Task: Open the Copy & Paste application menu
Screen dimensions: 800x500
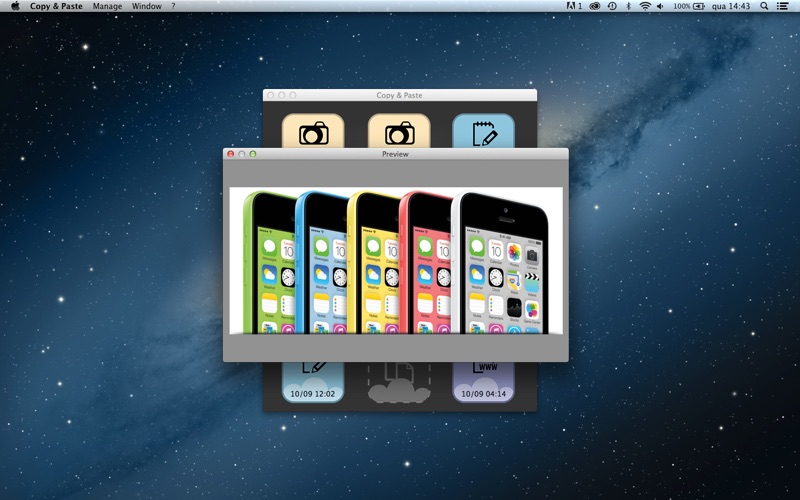Action: [56, 6]
